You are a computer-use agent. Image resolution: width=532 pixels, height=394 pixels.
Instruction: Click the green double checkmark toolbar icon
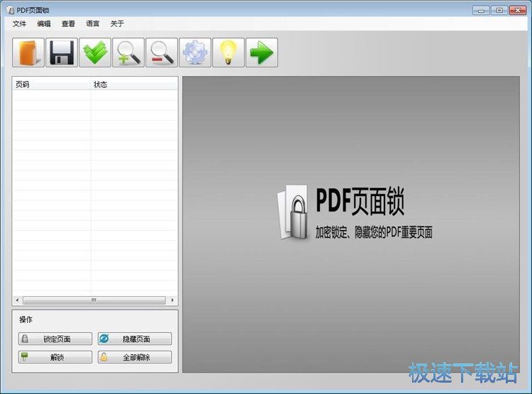(x=95, y=53)
